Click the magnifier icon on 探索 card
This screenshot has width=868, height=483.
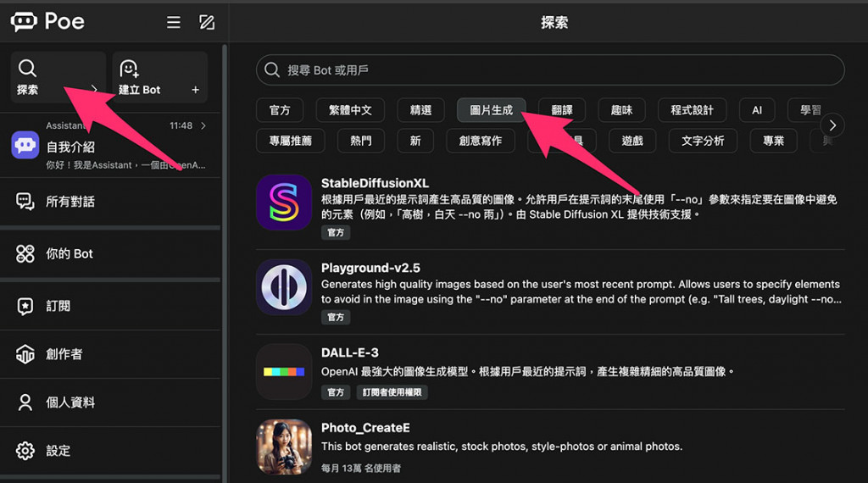coord(27,68)
